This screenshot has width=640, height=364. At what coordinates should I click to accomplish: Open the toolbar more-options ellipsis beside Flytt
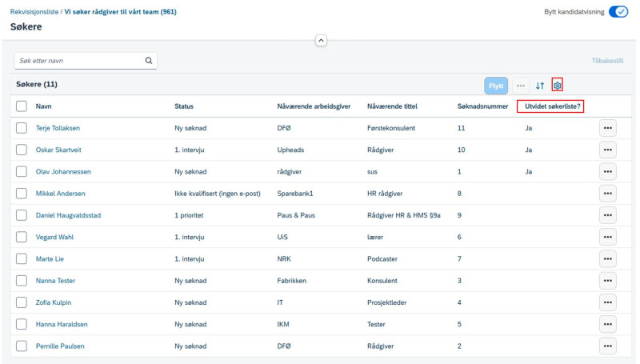[x=521, y=86]
